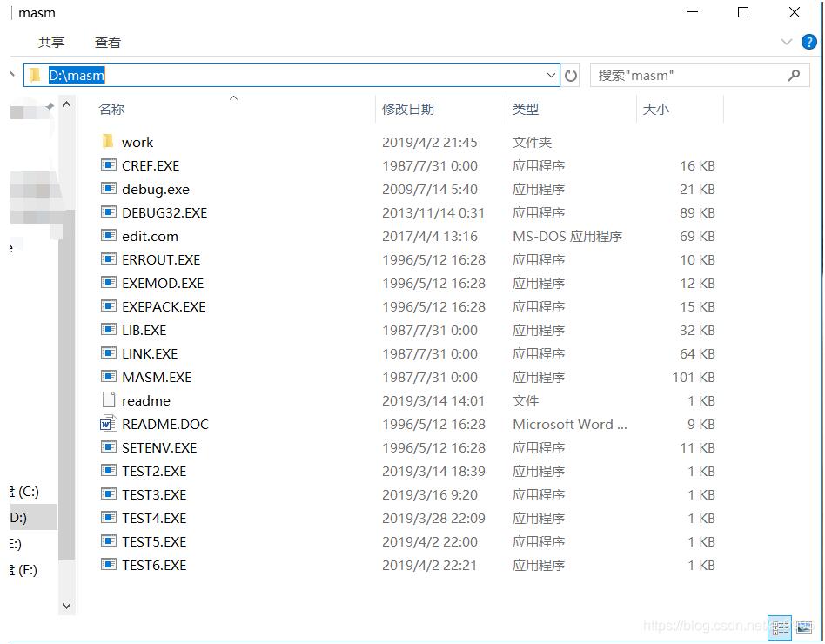Image resolution: width=825 pixels, height=644 pixels.
Task: Switch to the 查看 tab
Action: click(x=107, y=41)
